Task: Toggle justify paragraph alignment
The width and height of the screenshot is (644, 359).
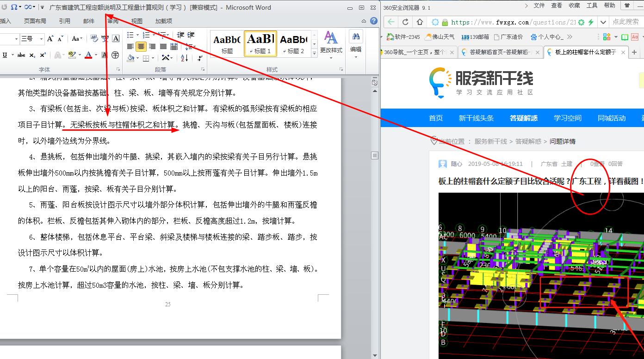Action: pos(163,46)
